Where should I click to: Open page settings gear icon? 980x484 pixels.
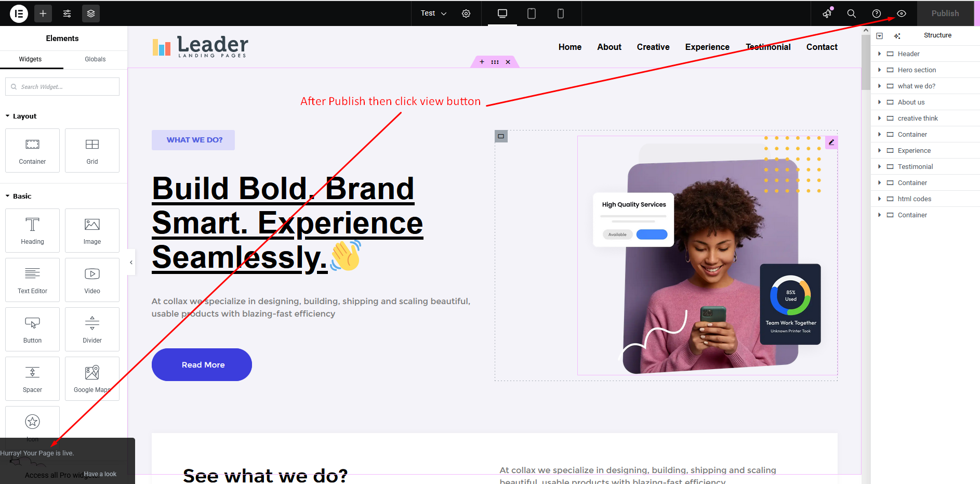tap(466, 14)
